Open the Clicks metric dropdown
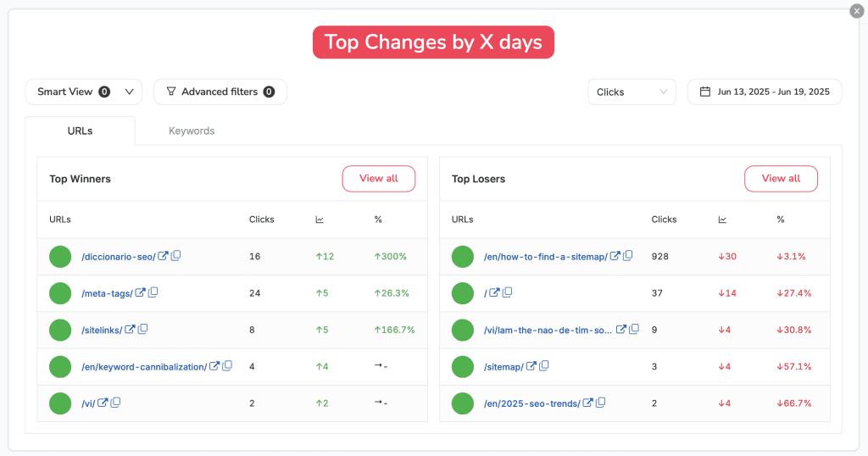Screen dimensions: 868x456 click(632, 92)
